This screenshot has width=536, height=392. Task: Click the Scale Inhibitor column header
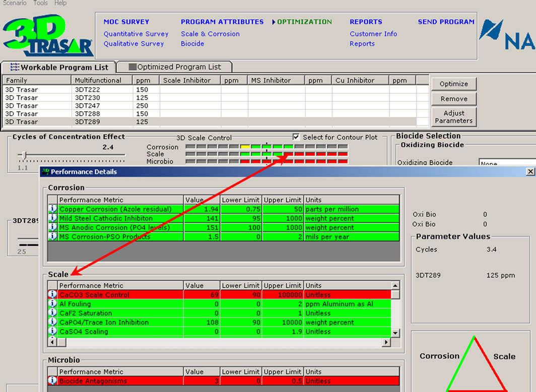click(x=190, y=80)
